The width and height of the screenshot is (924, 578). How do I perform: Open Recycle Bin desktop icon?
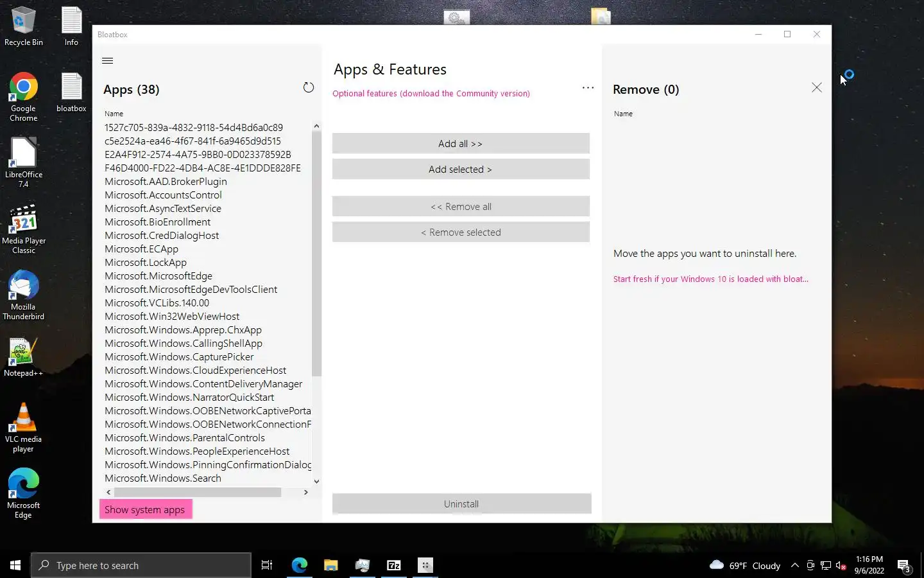23,27
